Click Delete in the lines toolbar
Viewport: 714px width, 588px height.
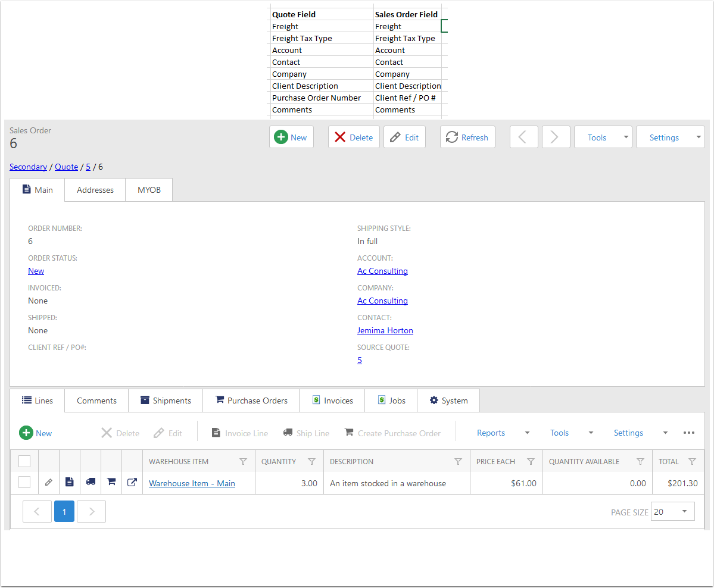coord(121,433)
